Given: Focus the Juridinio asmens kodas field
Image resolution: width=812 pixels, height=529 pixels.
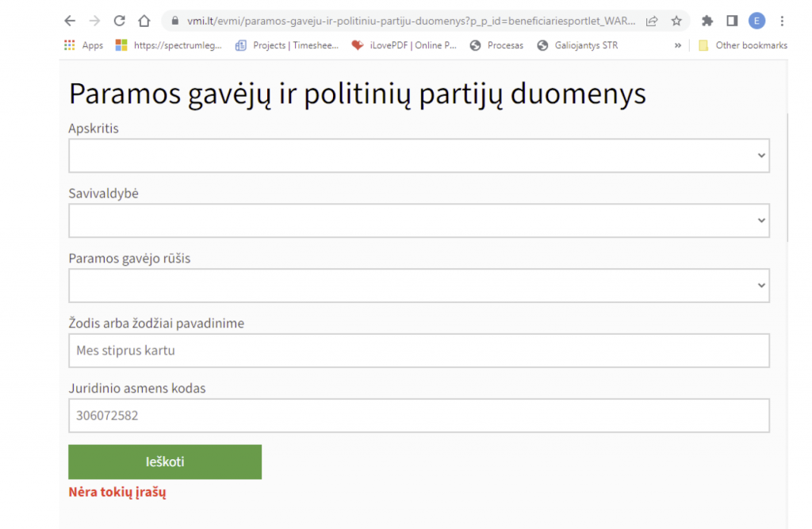Looking at the screenshot, I should (419, 416).
